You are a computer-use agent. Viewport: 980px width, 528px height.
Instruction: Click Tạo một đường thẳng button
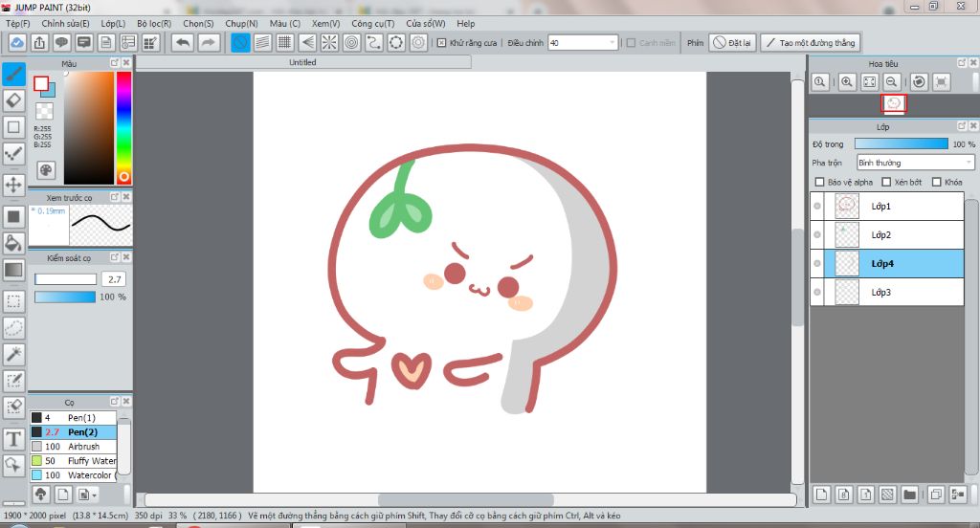(x=811, y=42)
